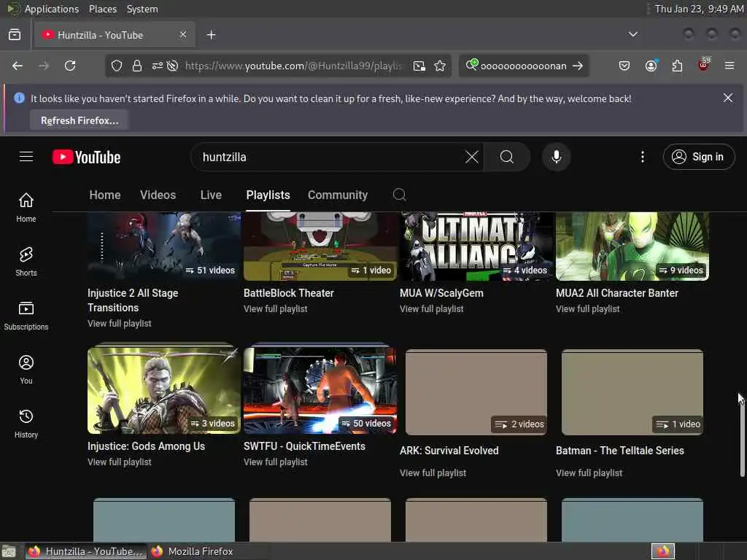Select Huntzilla - YouTube taskbar entry

[86, 551]
